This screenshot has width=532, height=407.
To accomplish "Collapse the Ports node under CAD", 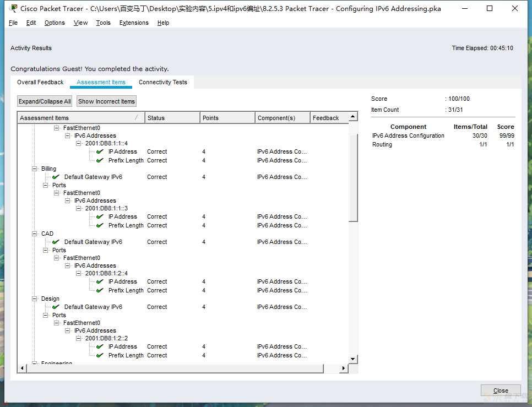I will click(x=46, y=250).
